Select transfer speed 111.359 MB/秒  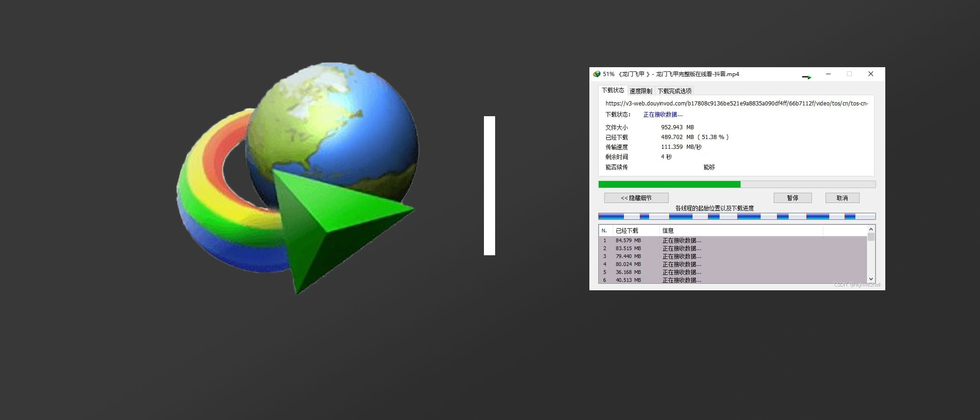681,147
